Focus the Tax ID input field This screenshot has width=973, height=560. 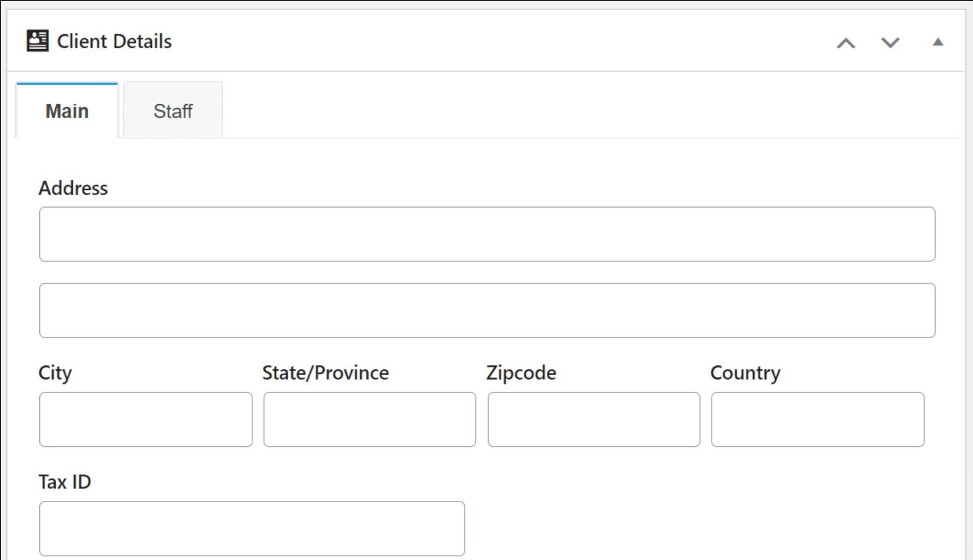point(251,528)
